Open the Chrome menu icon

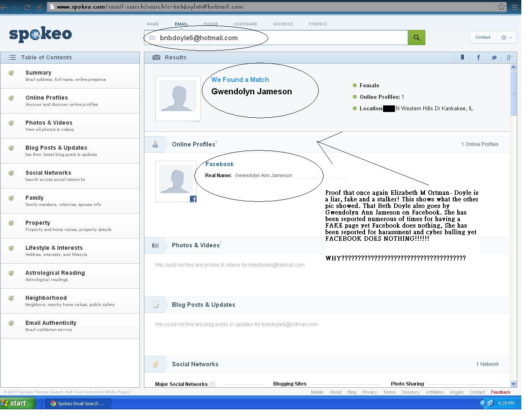514,7
